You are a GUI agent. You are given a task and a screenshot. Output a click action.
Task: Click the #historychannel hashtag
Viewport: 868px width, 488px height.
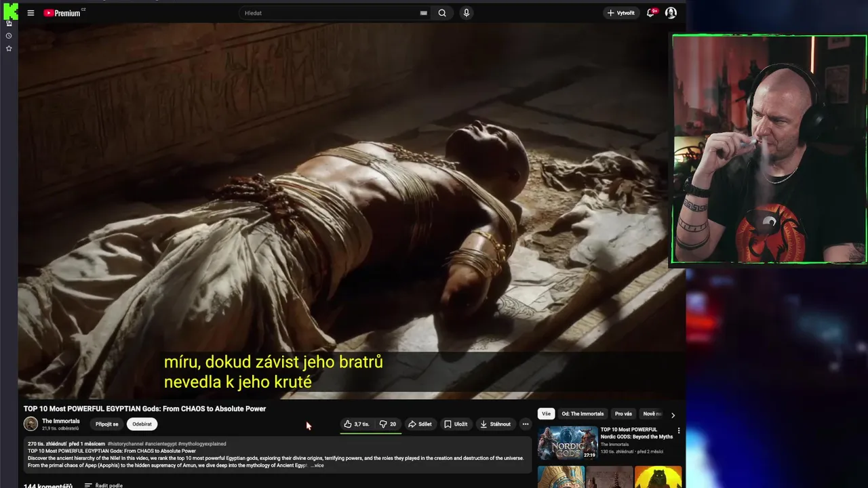point(125,444)
